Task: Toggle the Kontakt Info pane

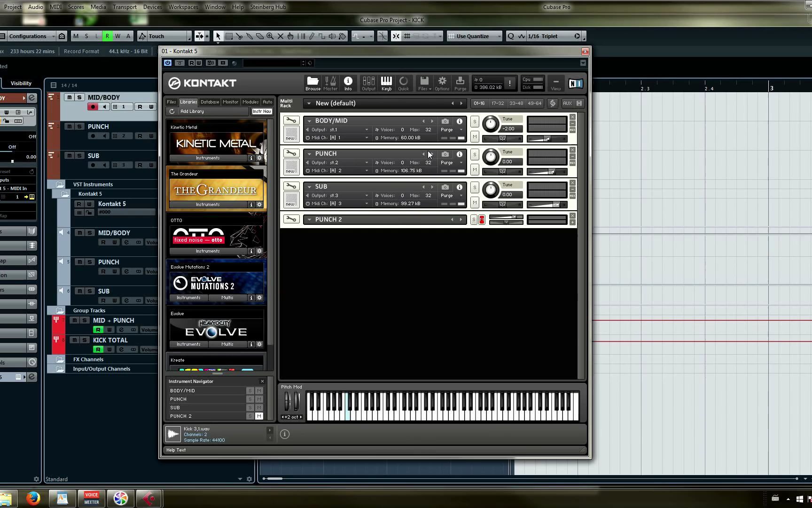Action: click(x=348, y=83)
